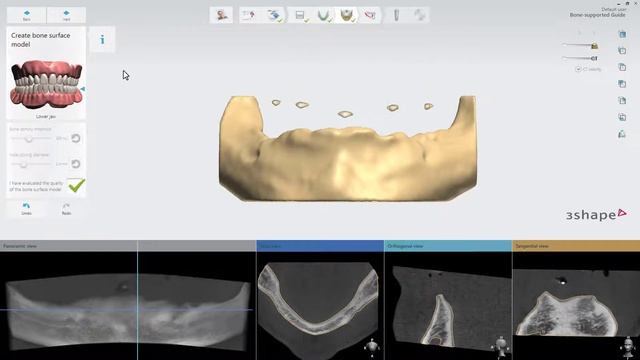Select the bone surface model step icon
Screen dimensions: 640x360
[x=346, y=15]
